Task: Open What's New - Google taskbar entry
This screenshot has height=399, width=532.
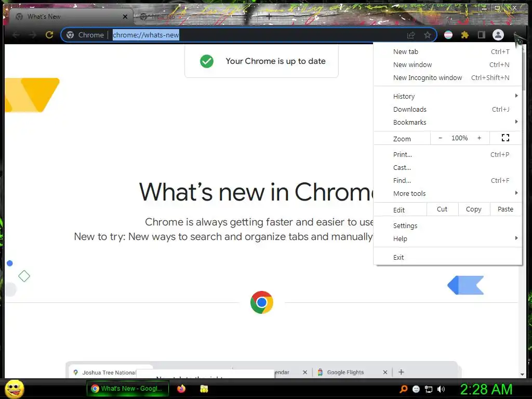Action: tap(128, 389)
